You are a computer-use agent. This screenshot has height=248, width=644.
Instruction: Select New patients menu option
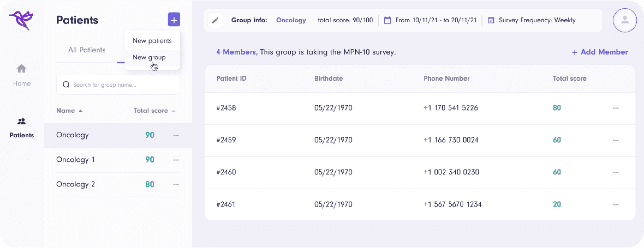coord(152,41)
